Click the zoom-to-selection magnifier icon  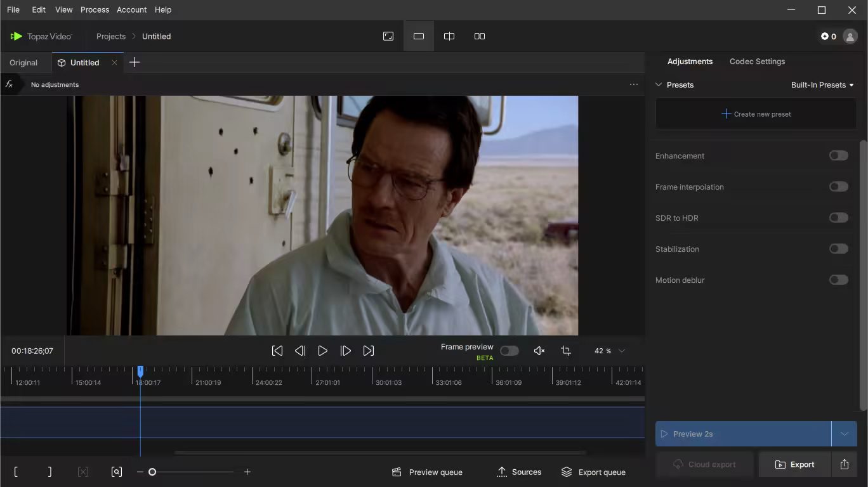point(117,472)
